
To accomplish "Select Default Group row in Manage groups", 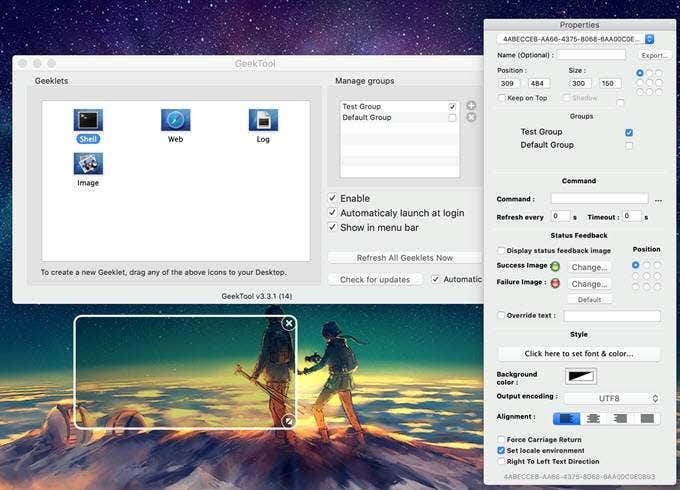I will [399, 118].
